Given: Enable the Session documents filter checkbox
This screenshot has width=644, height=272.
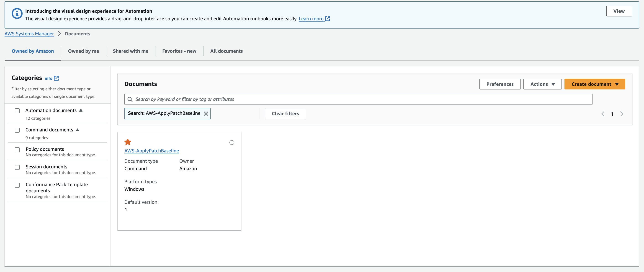Looking at the screenshot, I should [x=17, y=167].
